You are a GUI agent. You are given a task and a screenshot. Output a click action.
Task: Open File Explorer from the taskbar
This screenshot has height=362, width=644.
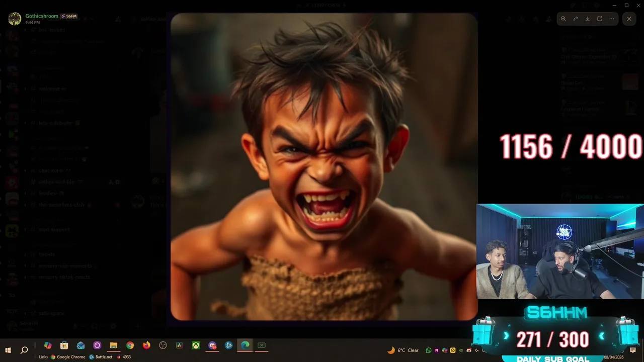click(114, 345)
